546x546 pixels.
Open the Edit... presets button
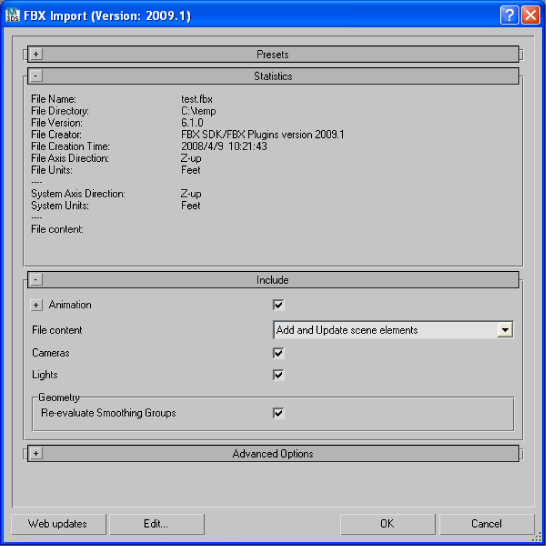tap(157, 524)
